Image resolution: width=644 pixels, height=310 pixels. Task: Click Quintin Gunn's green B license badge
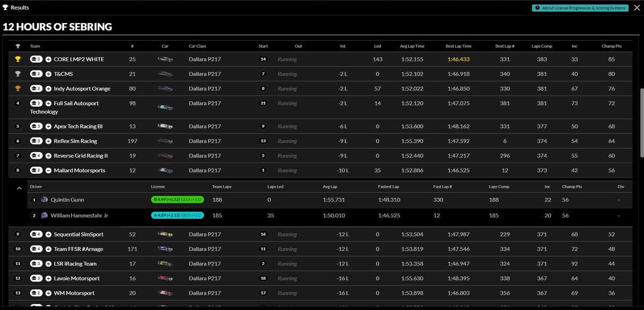[x=178, y=200]
